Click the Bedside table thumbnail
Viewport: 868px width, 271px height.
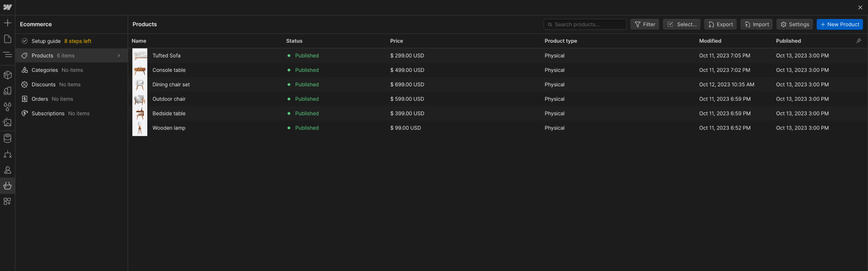[x=140, y=113]
